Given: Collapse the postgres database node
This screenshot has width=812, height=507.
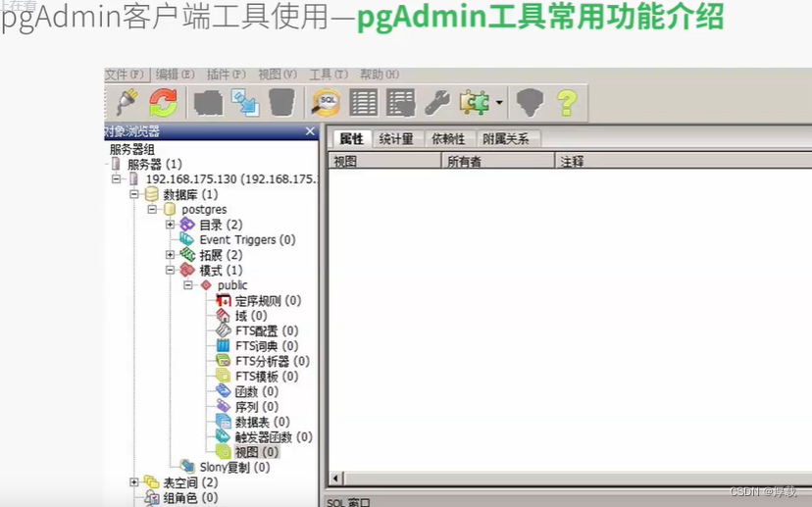Looking at the screenshot, I should click(x=152, y=209).
